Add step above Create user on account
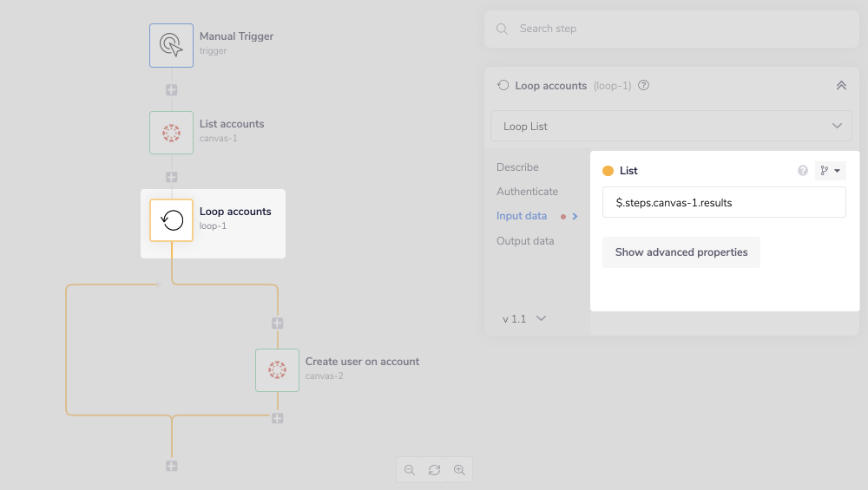The height and width of the screenshot is (490, 868). [277, 323]
